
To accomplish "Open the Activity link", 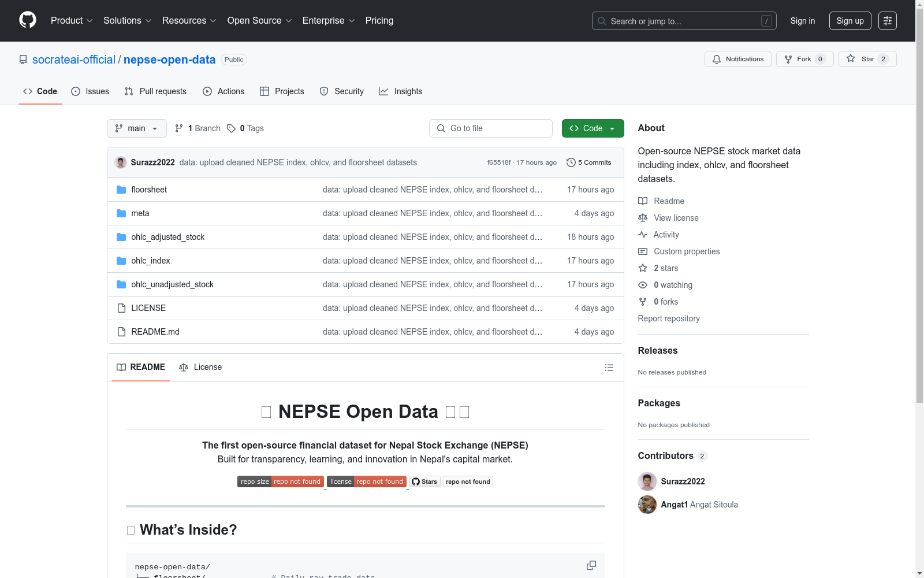I will tap(659, 235).
